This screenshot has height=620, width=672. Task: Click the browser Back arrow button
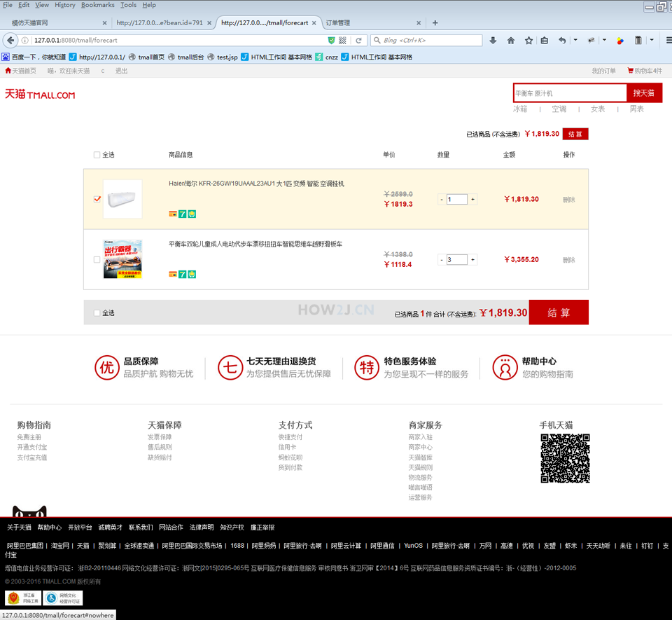tap(10, 41)
